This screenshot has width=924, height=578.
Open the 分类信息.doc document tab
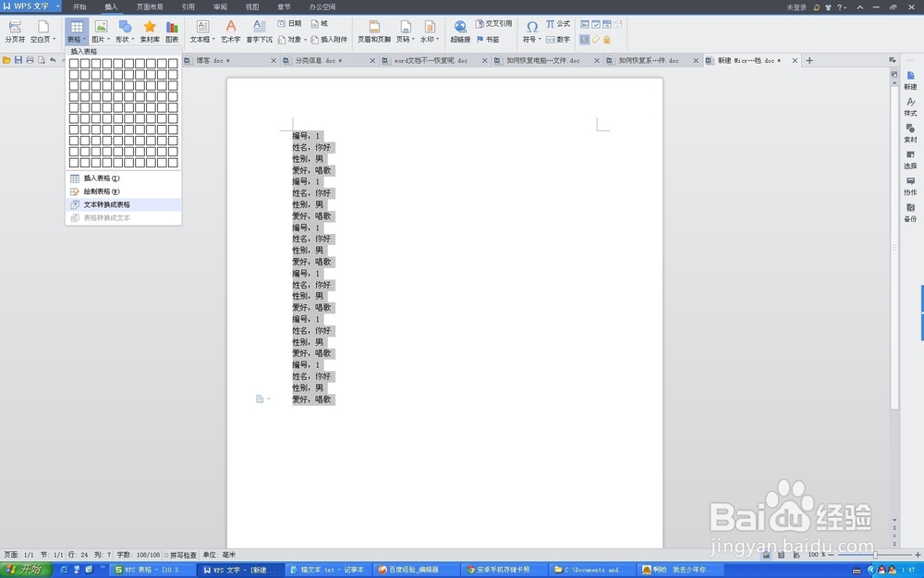[x=329, y=61]
